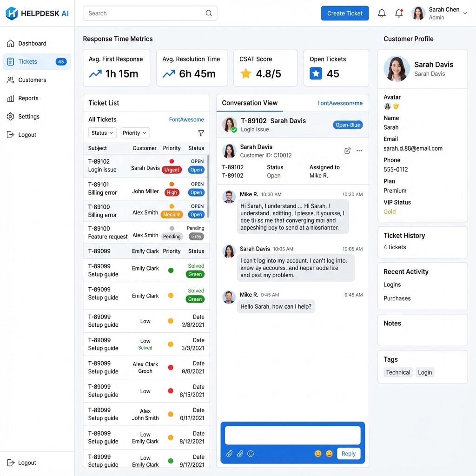476x476 pixels.
Task: Select Tickets in the sidebar
Action: 37,62
